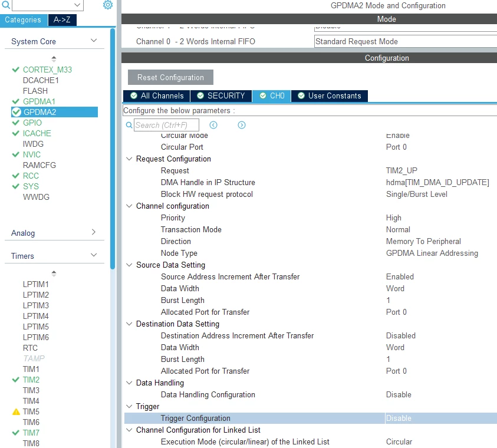Collapse the Data Handling group
Viewport: 497px width, 448px height.
pos(129,383)
